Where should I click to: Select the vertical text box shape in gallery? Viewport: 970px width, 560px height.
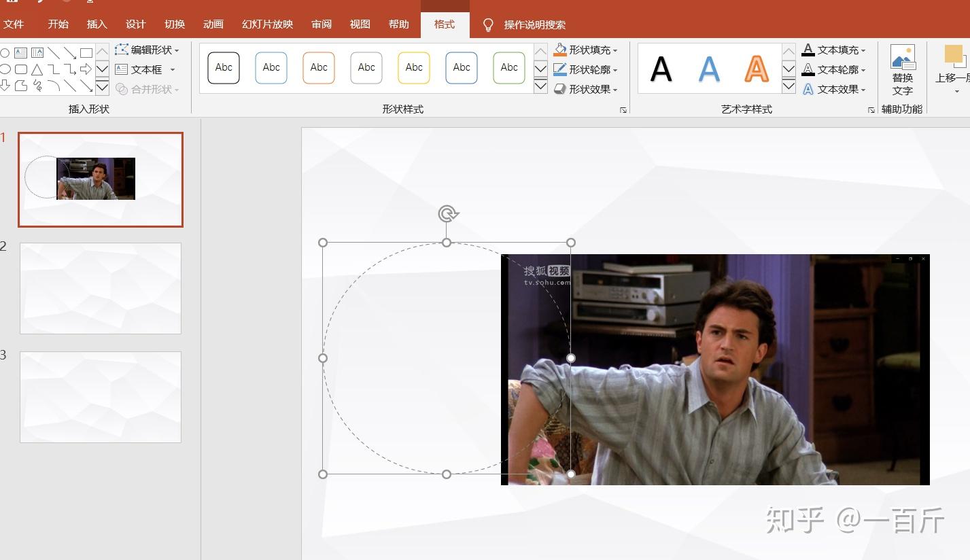37,52
